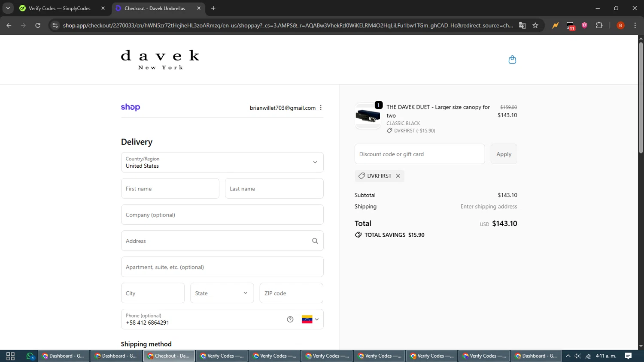This screenshot has height=362, width=644.
Task: Click the total amount $143.10
Action: point(504,223)
